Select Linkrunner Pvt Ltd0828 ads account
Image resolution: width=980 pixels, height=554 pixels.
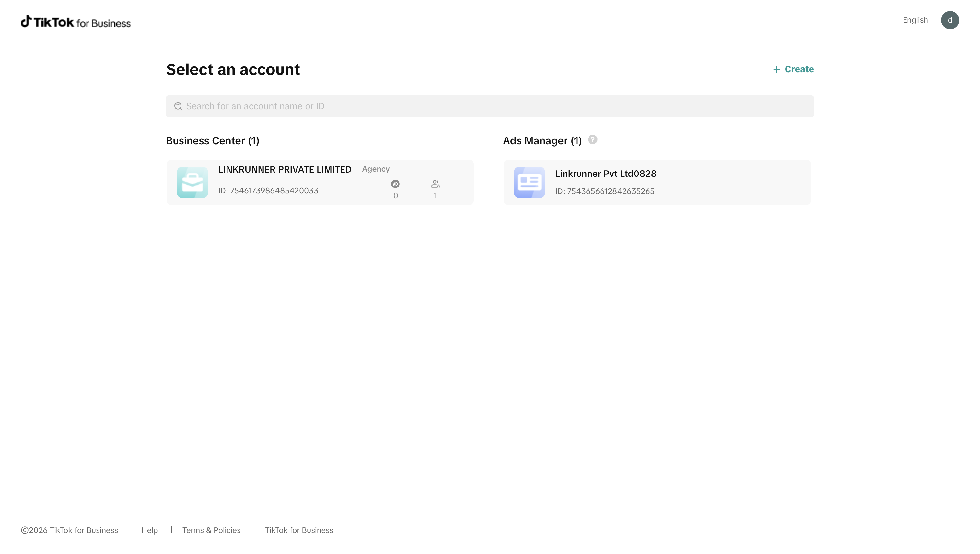pyautogui.click(x=657, y=182)
